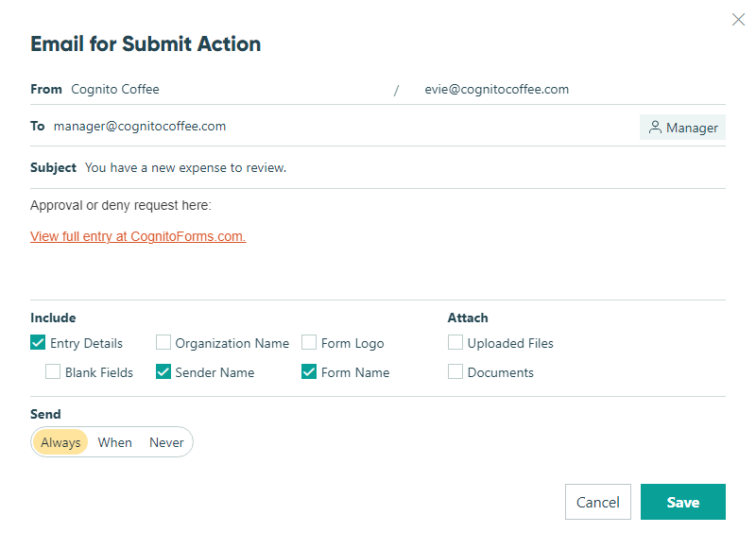Select the When send option
Viewport: 756px width, 550px height.
(114, 442)
